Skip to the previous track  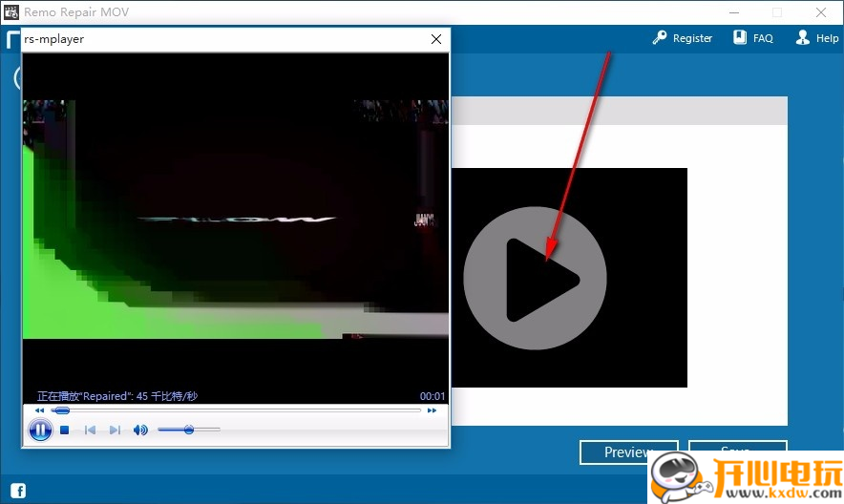pos(90,430)
